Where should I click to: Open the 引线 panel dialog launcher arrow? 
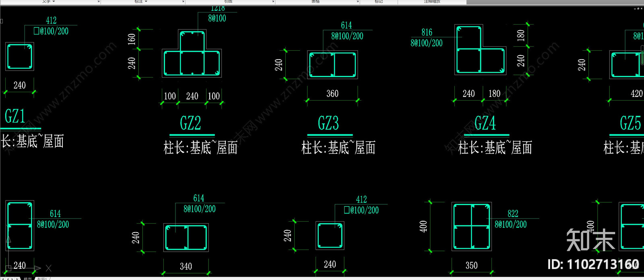pos(273,2)
